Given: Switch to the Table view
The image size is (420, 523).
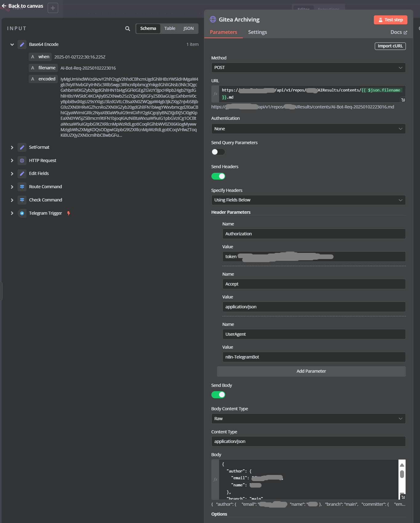Looking at the screenshot, I should tap(170, 28).
